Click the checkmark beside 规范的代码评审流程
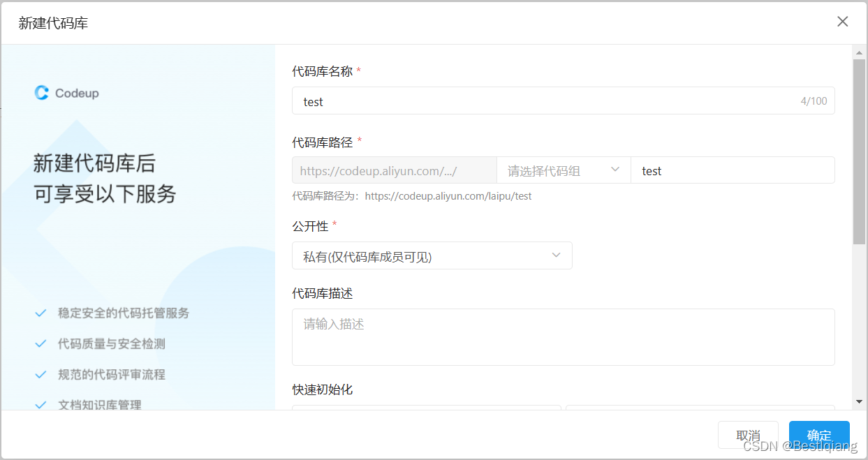This screenshot has width=868, height=460. tap(41, 374)
